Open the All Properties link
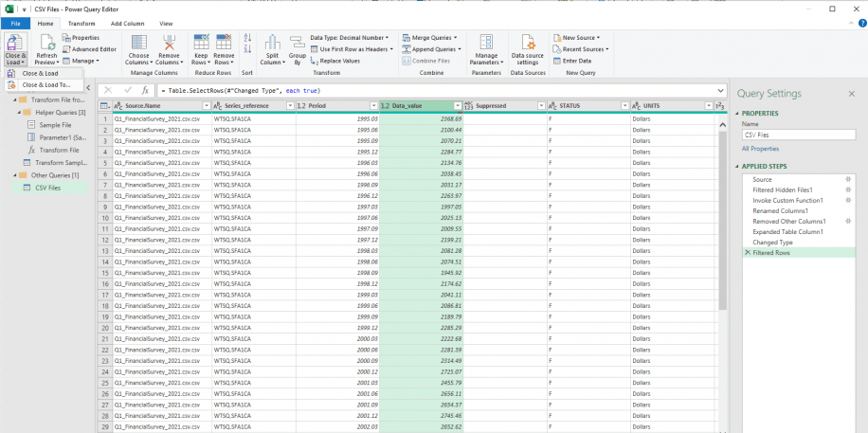 (x=760, y=149)
